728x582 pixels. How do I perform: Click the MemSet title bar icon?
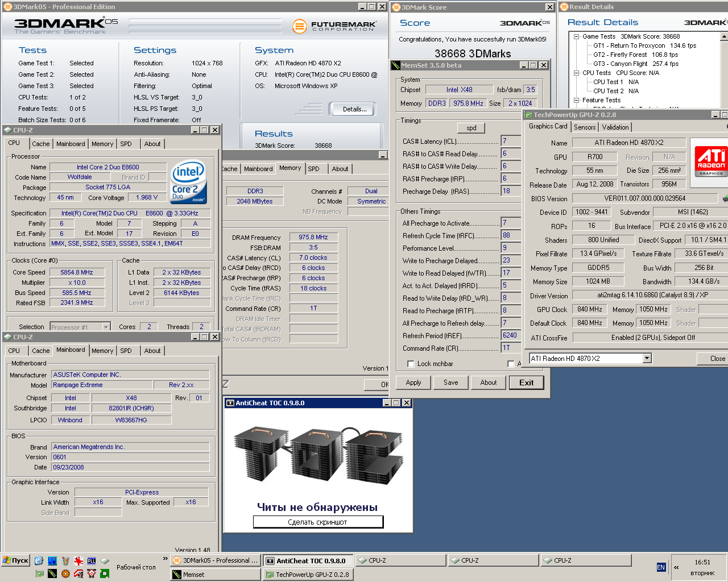click(396, 65)
